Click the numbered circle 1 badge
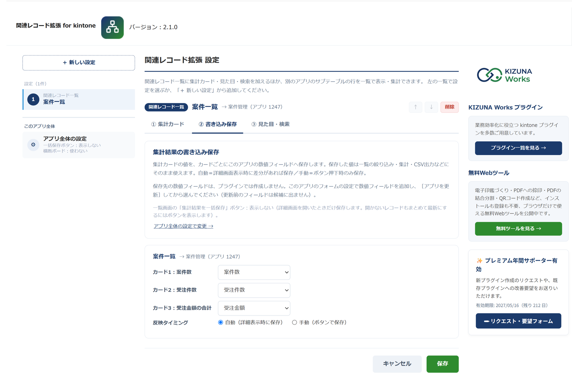 [x=33, y=99]
